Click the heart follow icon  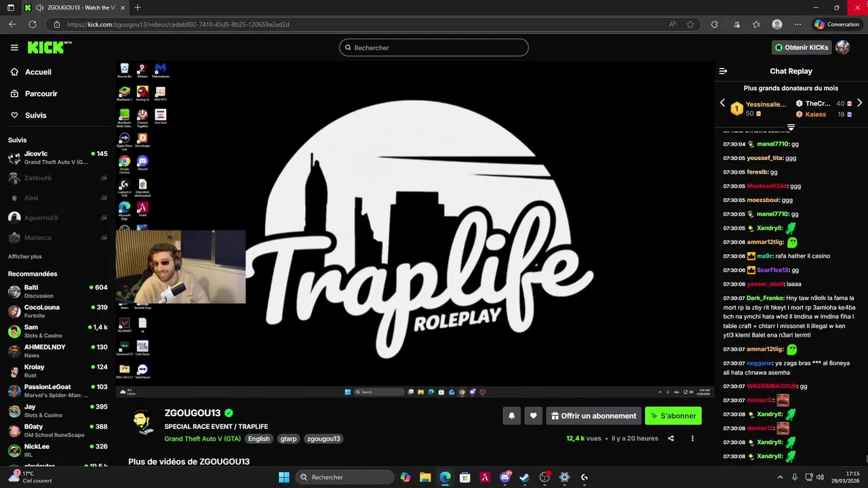point(534,415)
